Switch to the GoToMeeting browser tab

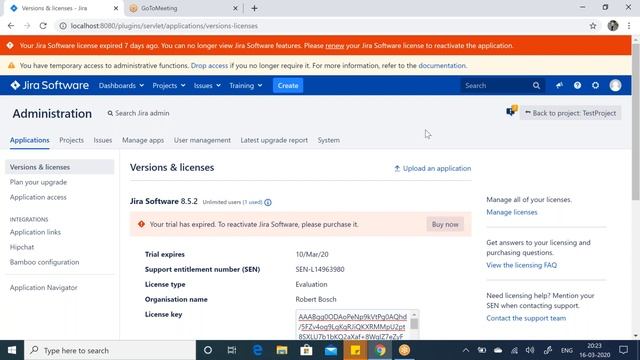pyautogui.click(x=184, y=8)
